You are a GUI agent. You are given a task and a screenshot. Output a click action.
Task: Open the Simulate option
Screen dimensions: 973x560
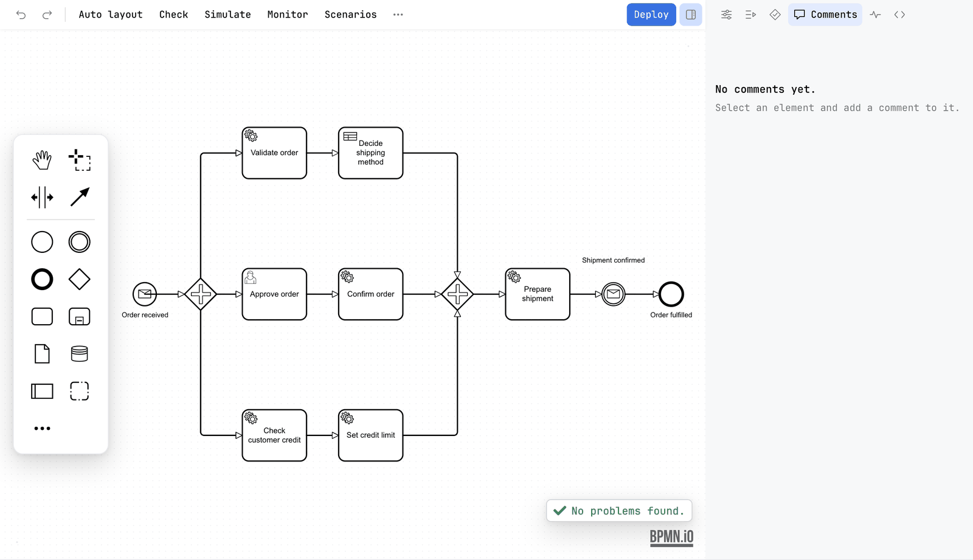point(227,15)
